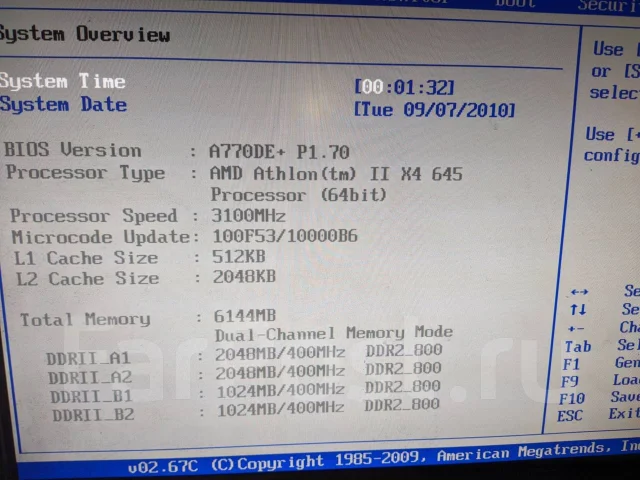Click the DDRII_A2 slot label

click(90, 378)
